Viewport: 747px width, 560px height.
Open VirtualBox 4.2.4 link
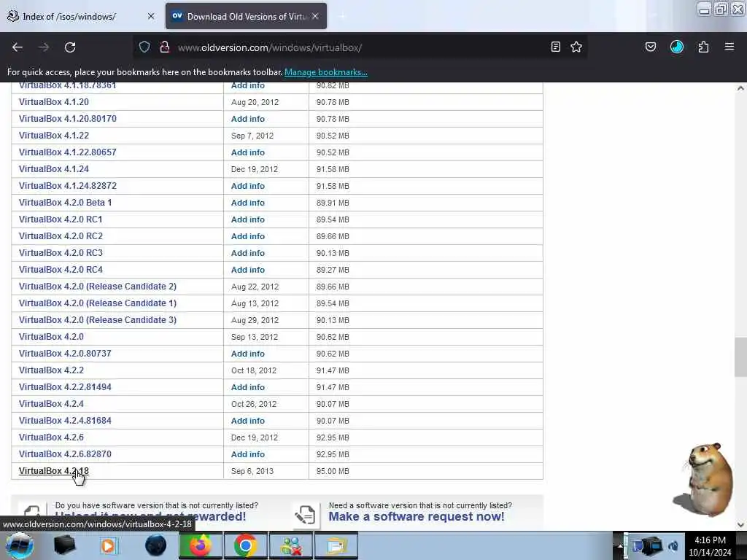(51, 404)
